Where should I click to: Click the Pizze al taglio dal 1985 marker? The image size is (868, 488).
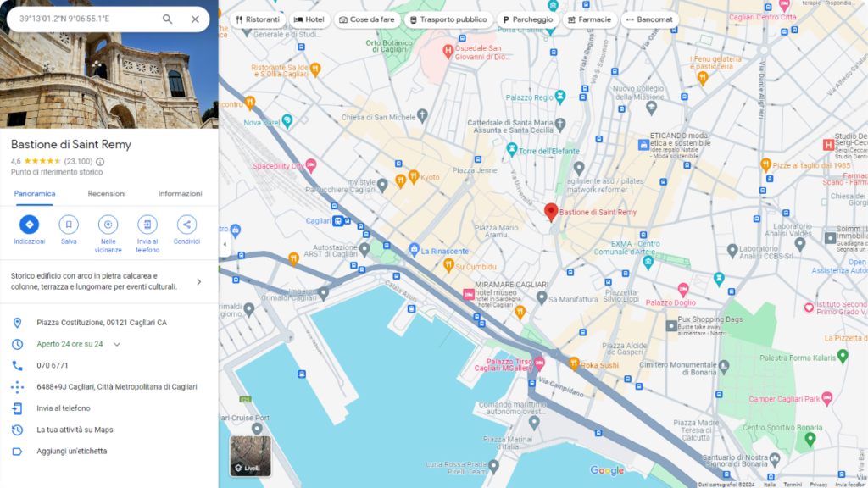[x=765, y=164]
